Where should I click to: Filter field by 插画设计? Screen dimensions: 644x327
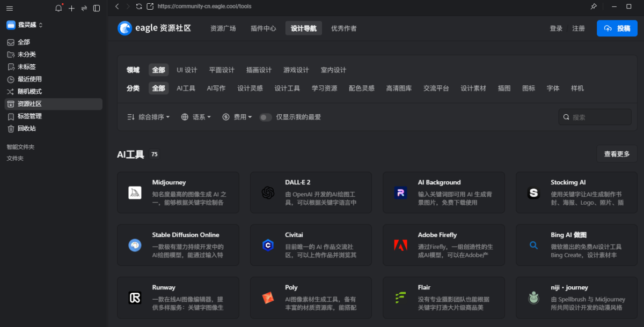click(259, 70)
